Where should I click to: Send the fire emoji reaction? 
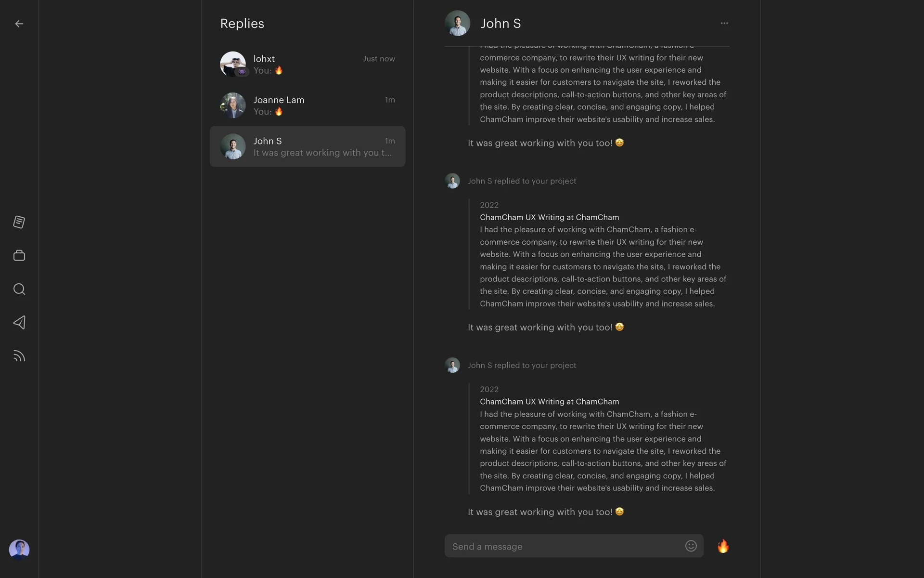point(723,546)
